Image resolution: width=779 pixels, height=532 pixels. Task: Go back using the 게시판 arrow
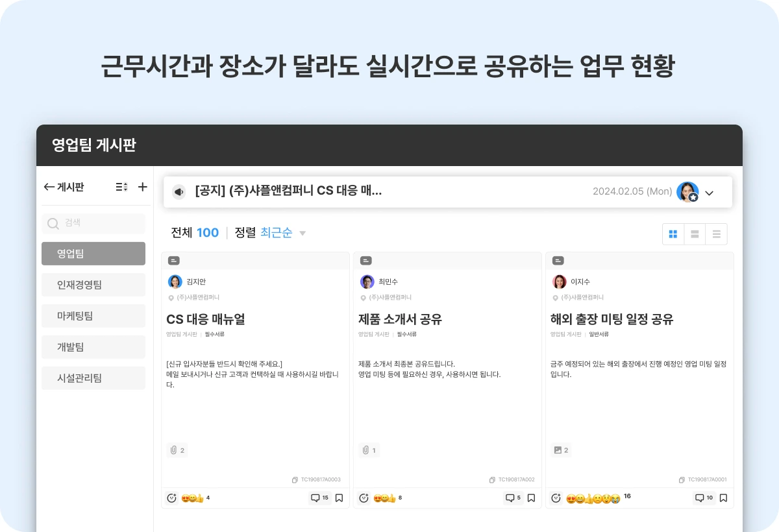click(49, 187)
